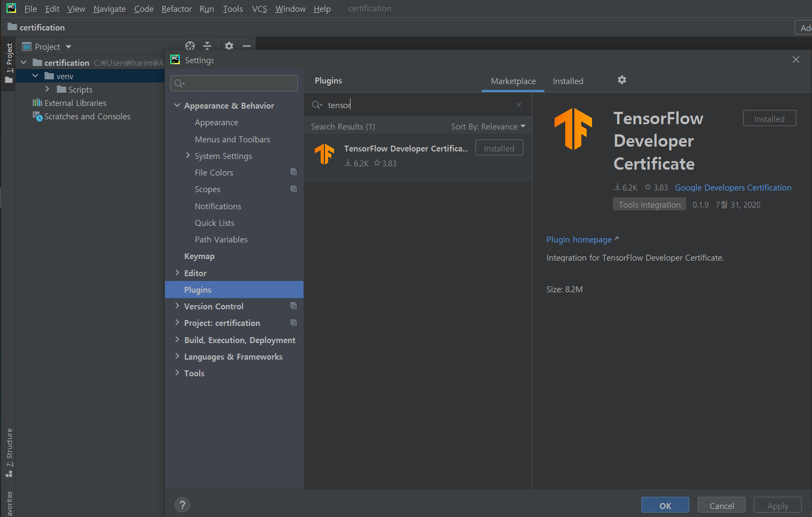Click the TensorFlow logo in search results
This screenshot has width=812, height=517.
point(324,154)
